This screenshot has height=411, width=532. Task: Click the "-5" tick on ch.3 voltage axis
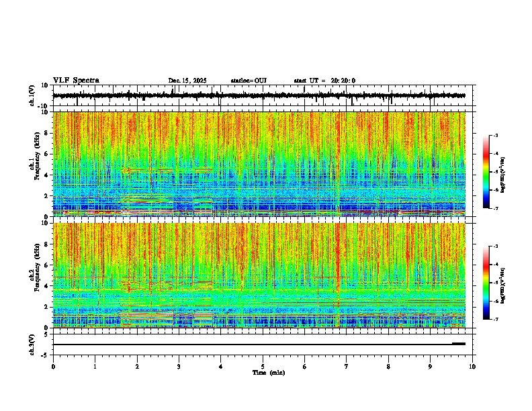tap(45, 355)
